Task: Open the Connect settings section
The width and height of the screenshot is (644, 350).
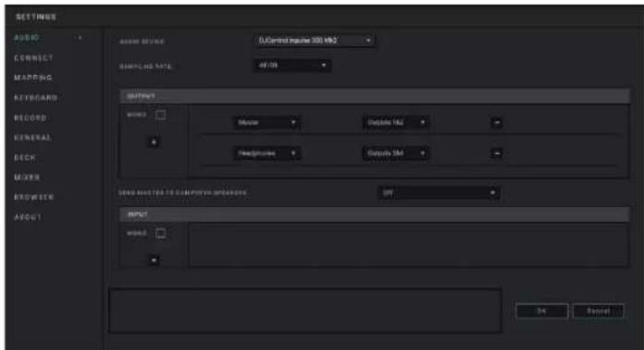Action: 33,58
